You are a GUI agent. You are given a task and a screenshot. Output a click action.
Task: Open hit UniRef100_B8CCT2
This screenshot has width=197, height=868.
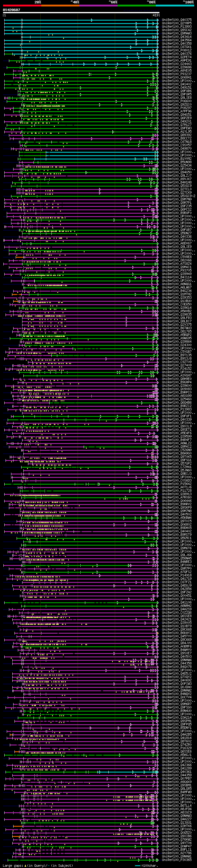(177, 138)
